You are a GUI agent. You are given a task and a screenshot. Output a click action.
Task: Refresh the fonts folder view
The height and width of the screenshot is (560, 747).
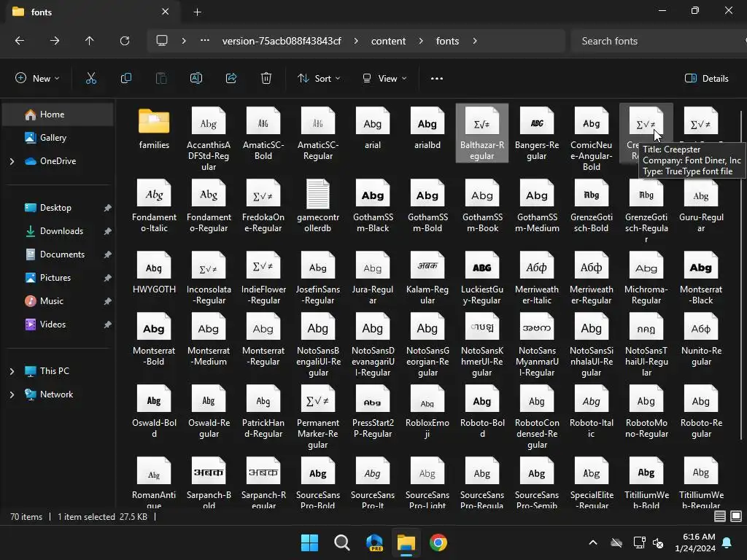[x=125, y=41]
